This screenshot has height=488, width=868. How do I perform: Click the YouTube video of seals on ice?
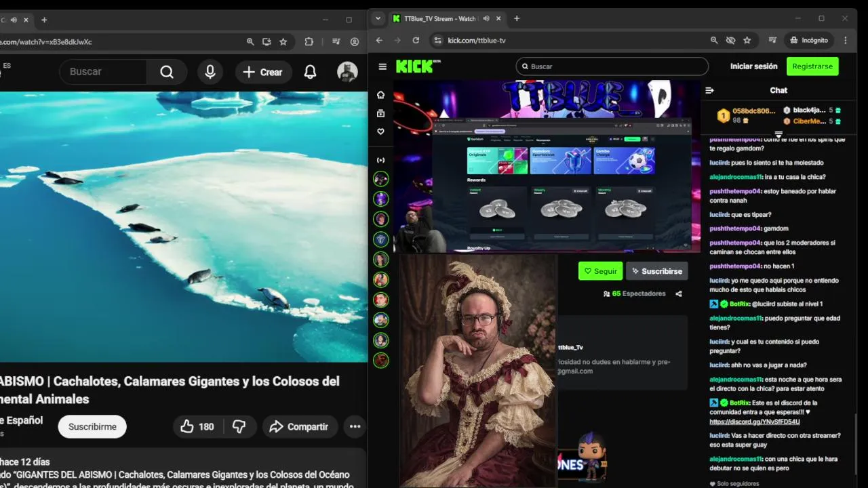(183, 227)
